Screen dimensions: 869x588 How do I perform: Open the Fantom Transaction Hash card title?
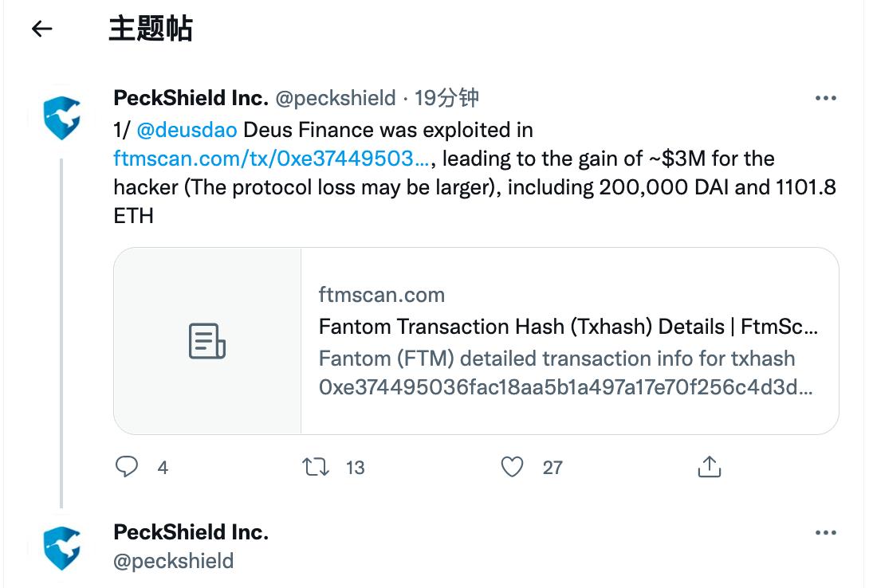(x=568, y=327)
